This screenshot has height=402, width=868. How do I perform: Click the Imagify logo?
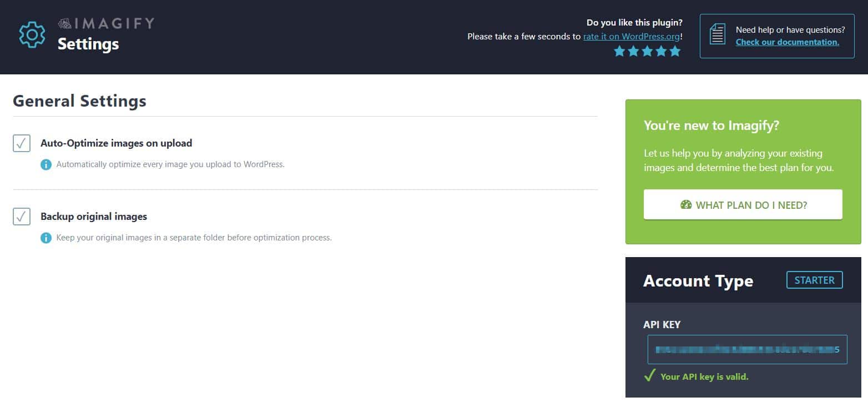click(106, 23)
